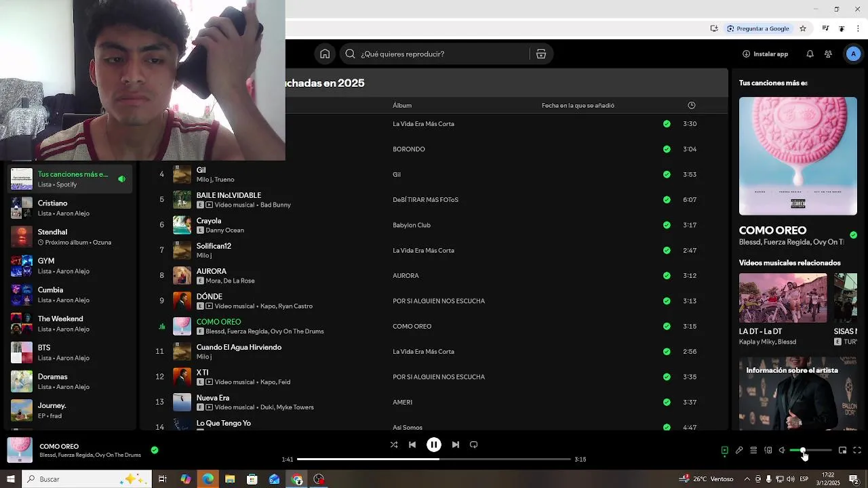Open COMO OREO cover art in bottom bar

pyautogui.click(x=20, y=450)
